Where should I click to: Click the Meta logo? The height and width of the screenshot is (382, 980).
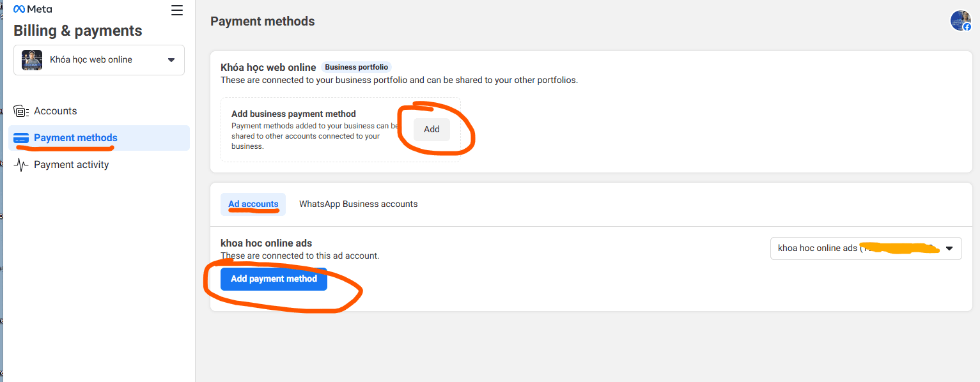33,8
